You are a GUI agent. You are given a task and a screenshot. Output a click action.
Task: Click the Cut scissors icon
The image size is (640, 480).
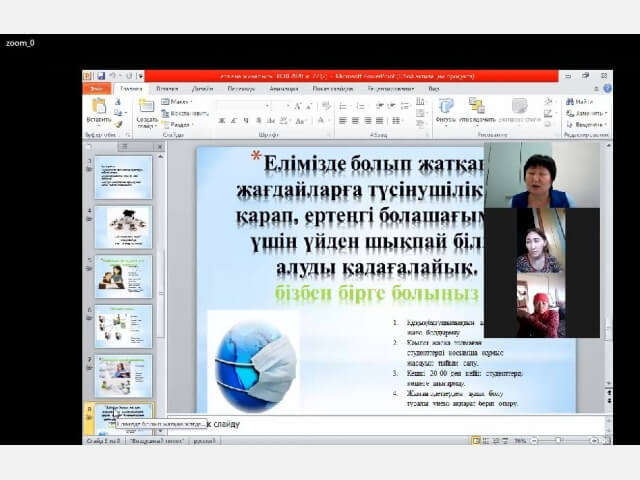point(118,102)
